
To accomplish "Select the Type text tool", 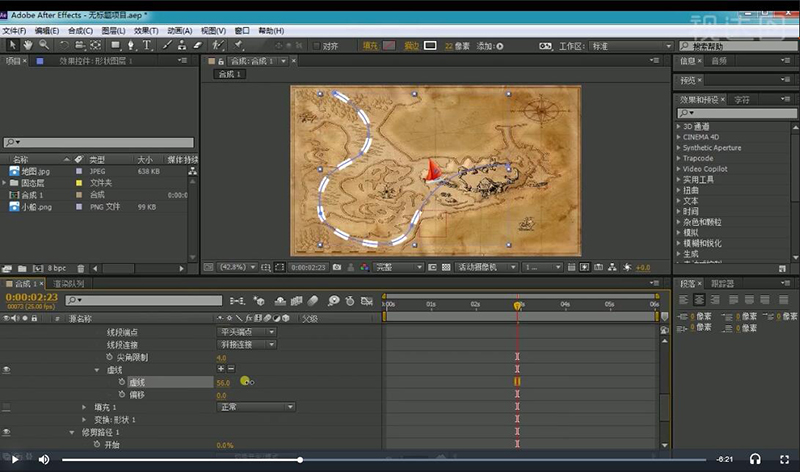I will click(x=147, y=45).
